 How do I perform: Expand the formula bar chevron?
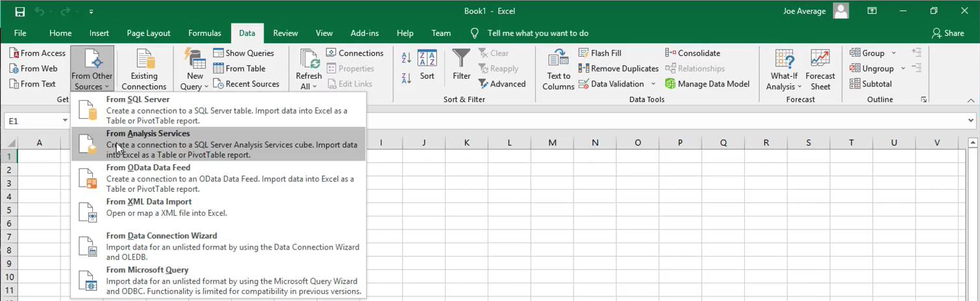click(971, 120)
